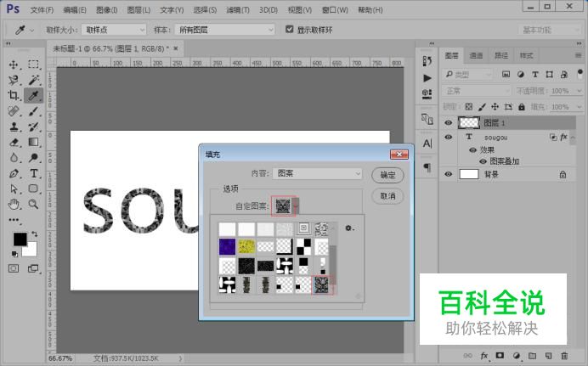Open the 滤镜(T) menu
Image resolution: width=588 pixels, height=366 pixels.
[238, 10]
